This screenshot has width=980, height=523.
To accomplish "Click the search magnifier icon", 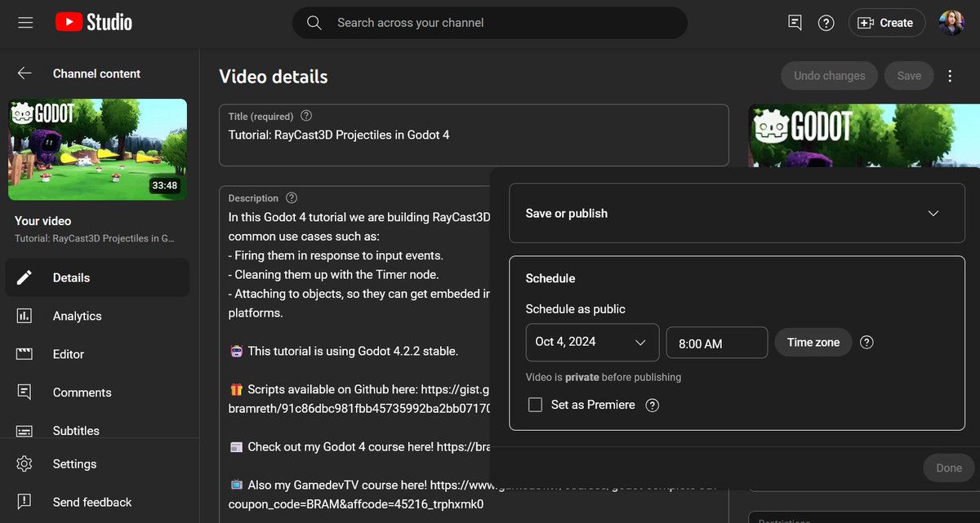I will pos(314,23).
